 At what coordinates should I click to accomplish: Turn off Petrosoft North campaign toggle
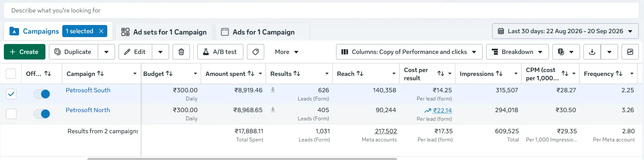point(42,114)
